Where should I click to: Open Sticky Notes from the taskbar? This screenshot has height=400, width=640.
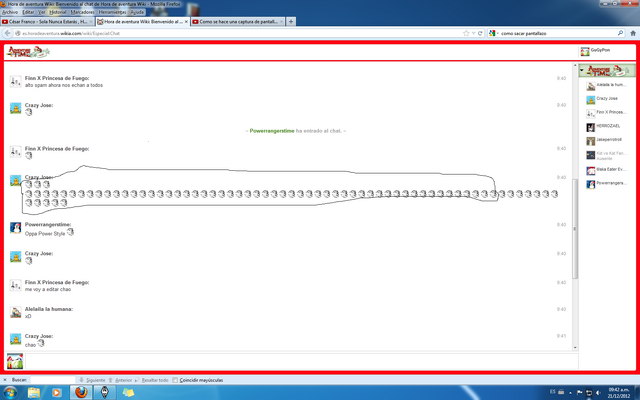pyautogui.click(x=128, y=393)
